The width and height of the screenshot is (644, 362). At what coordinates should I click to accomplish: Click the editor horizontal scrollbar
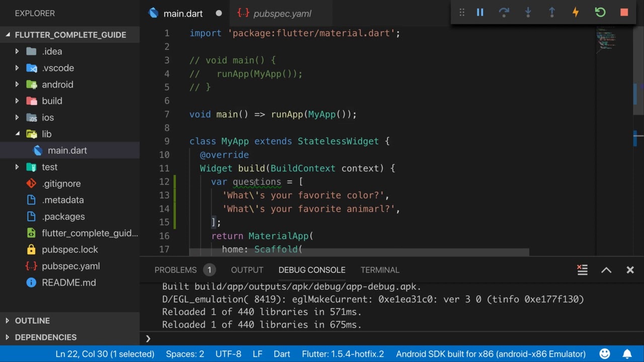pos(359,252)
